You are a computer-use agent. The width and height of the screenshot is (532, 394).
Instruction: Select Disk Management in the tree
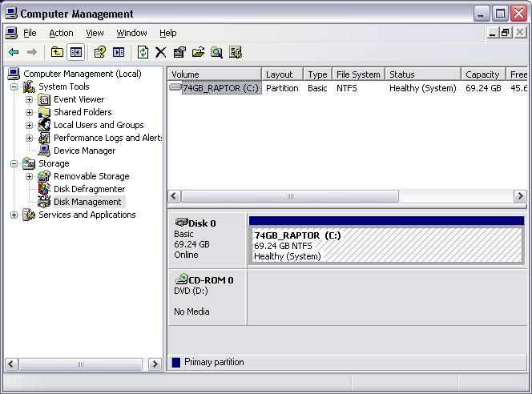click(x=87, y=202)
